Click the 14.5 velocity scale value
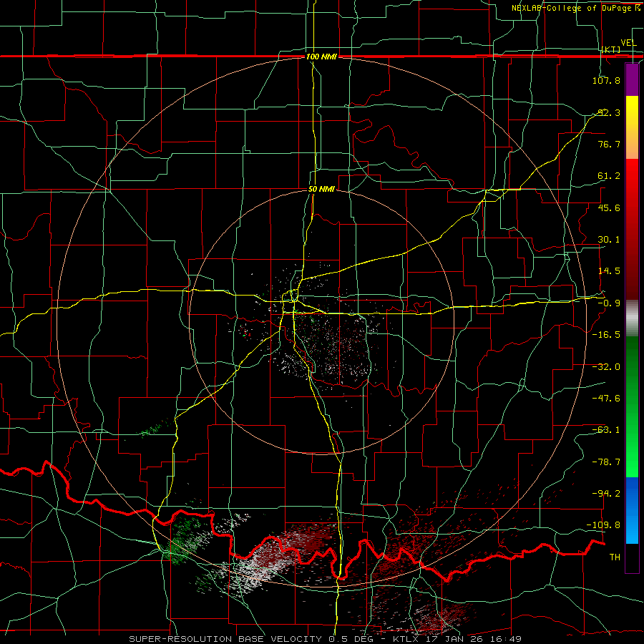This screenshot has height=644, width=644. 608,271
